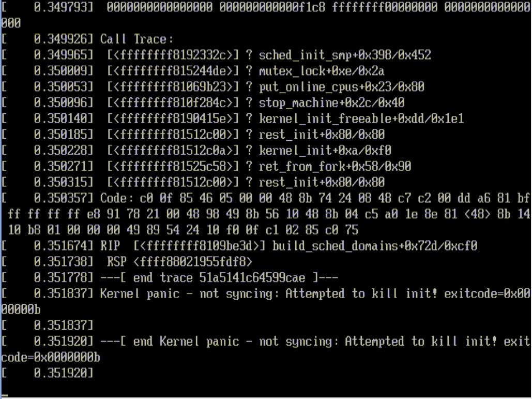The image size is (532, 399).
Task: Click the 'Code:' label in the dump
Action: click(114, 198)
